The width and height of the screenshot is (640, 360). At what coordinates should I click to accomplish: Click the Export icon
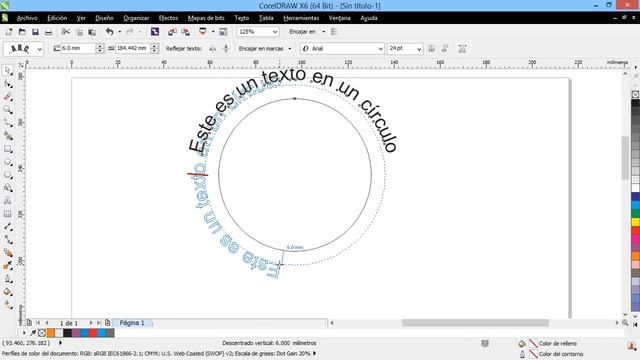click(185, 31)
